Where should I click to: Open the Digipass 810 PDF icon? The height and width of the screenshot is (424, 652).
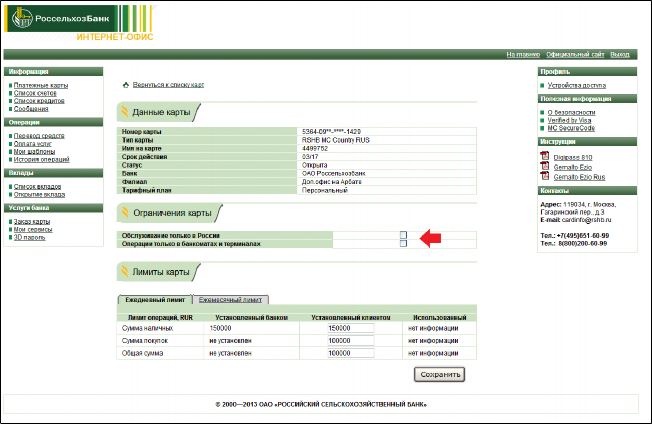click(545, 156)
